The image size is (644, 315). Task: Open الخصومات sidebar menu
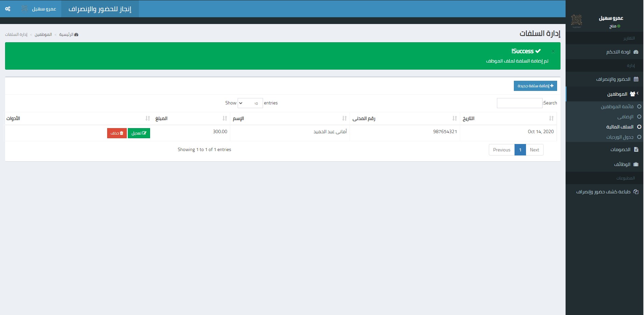pyautogui.click(x=604, y=149)
